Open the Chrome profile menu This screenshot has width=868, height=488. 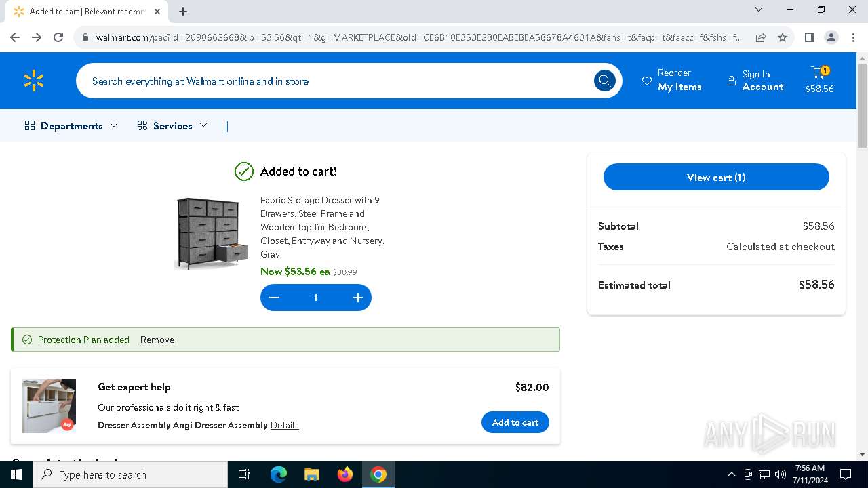[x=831, y=37]
